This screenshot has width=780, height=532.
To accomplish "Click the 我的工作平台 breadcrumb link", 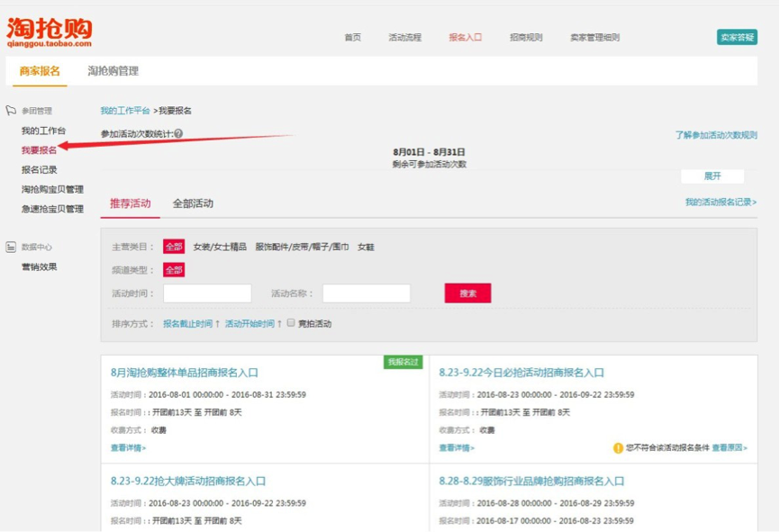I will coord(125,111).
